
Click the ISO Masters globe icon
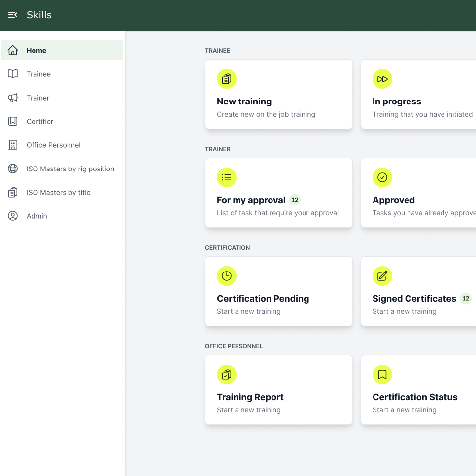click(x=13, y=169)
